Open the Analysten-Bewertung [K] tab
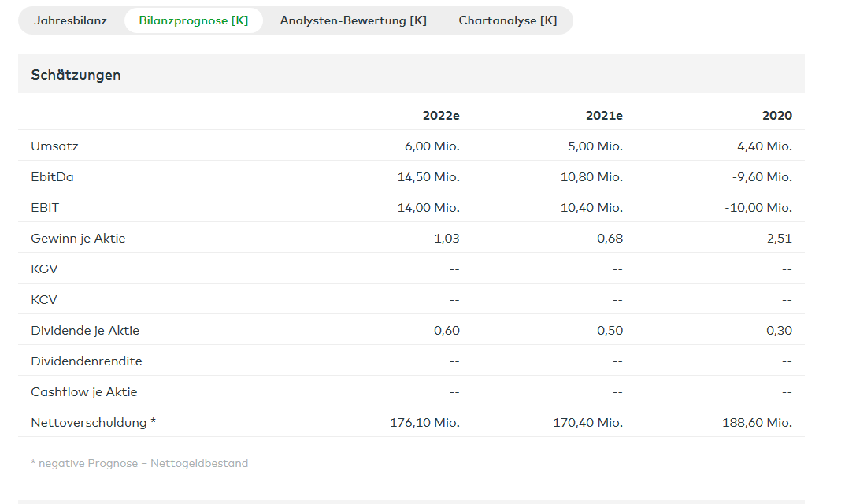The width and height of the screenshot is (856, 504). 353,20
